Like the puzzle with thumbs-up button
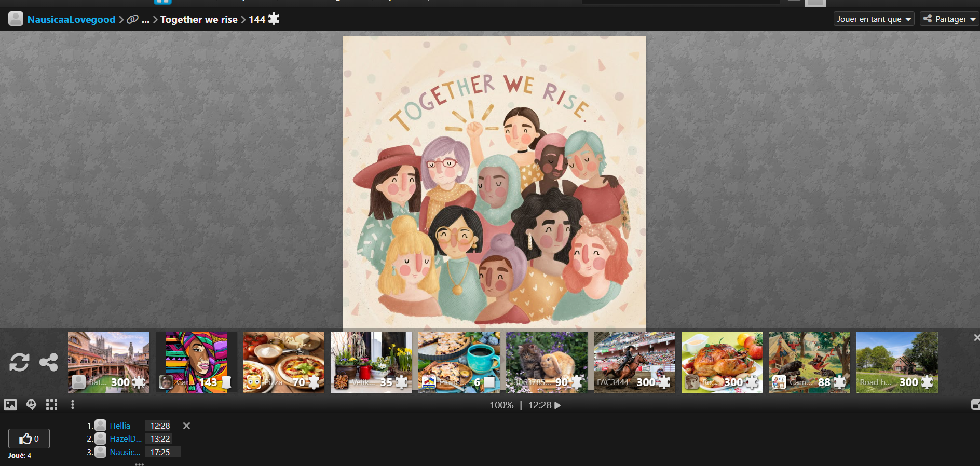The image size is (980, 466). tap(29, 438)
